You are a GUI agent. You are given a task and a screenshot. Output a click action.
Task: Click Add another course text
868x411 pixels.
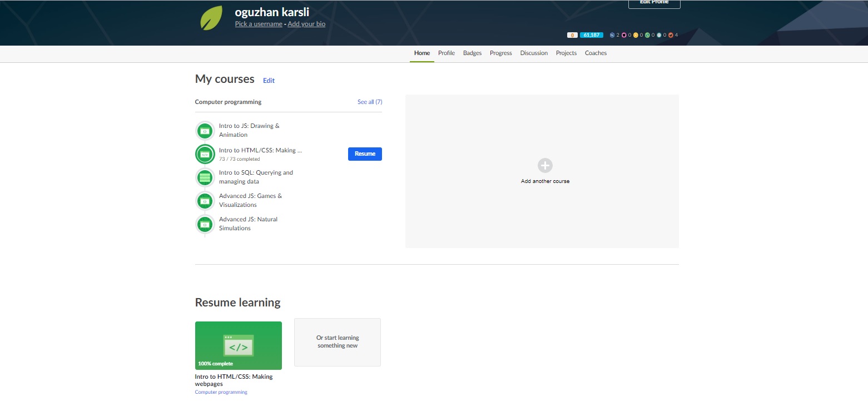click(x=545, y=181)
